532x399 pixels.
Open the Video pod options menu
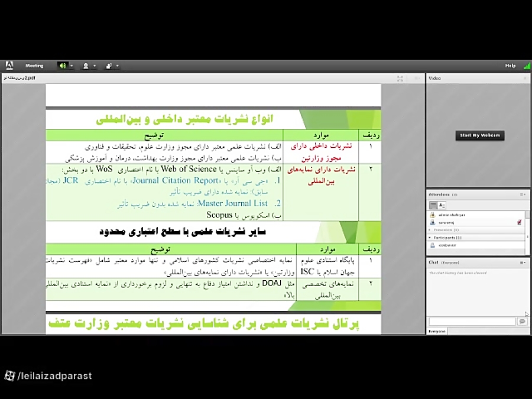click(x=524, y=79)
